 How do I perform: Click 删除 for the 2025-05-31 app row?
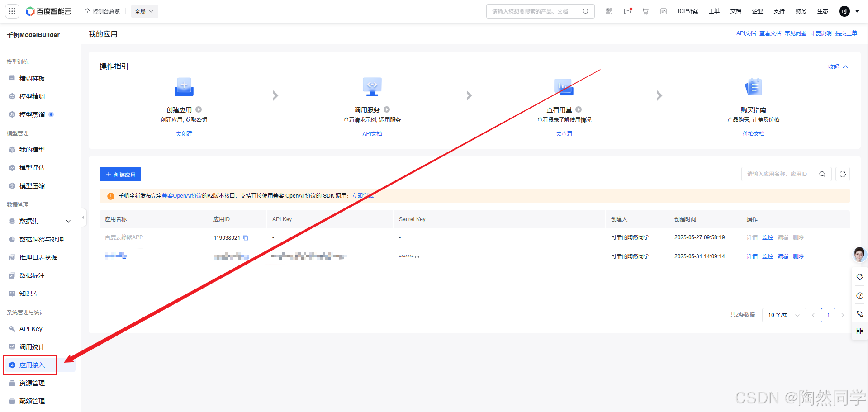pos(798,256)
